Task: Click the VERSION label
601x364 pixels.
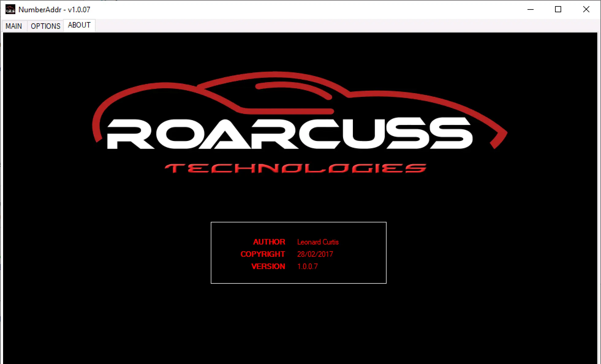Action: 268,267
